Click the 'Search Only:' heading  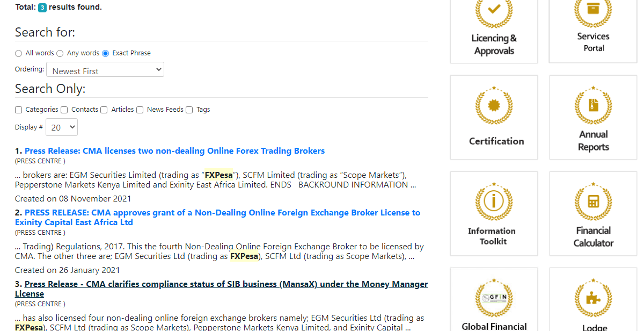pyautogui.click(x=50, y=89)
